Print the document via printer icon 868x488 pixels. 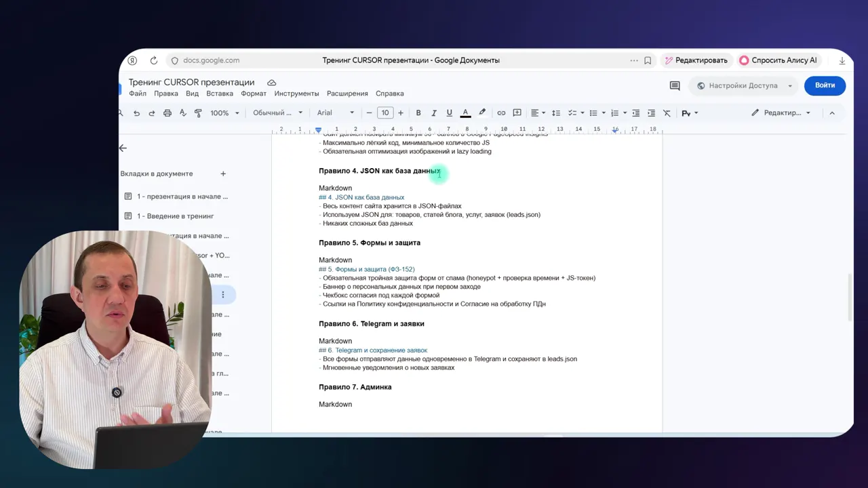pos(167,113)
